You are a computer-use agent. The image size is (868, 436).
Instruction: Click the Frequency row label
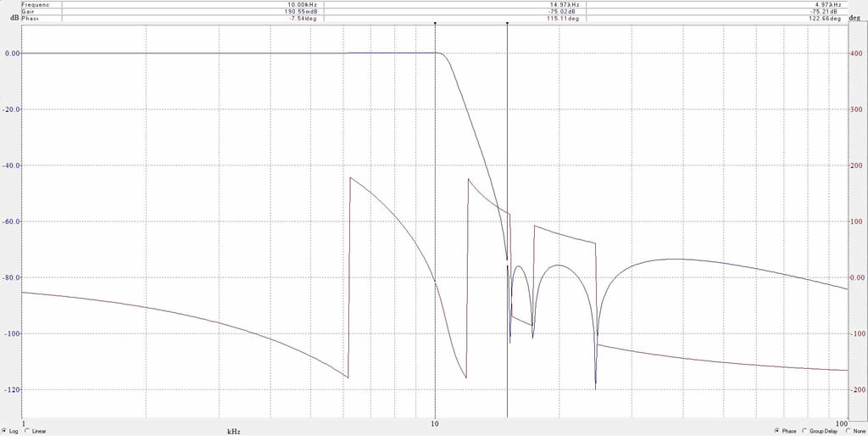[x=36, y=4]
